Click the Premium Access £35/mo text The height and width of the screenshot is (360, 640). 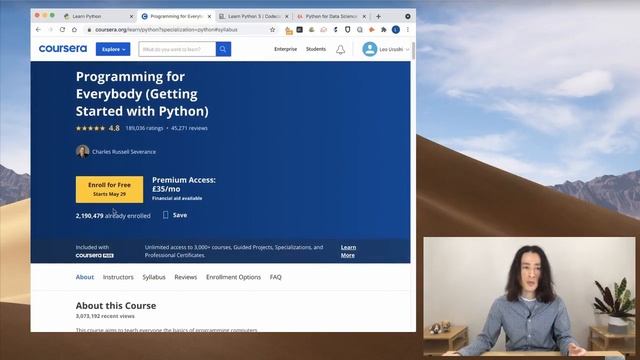(184, 184)
